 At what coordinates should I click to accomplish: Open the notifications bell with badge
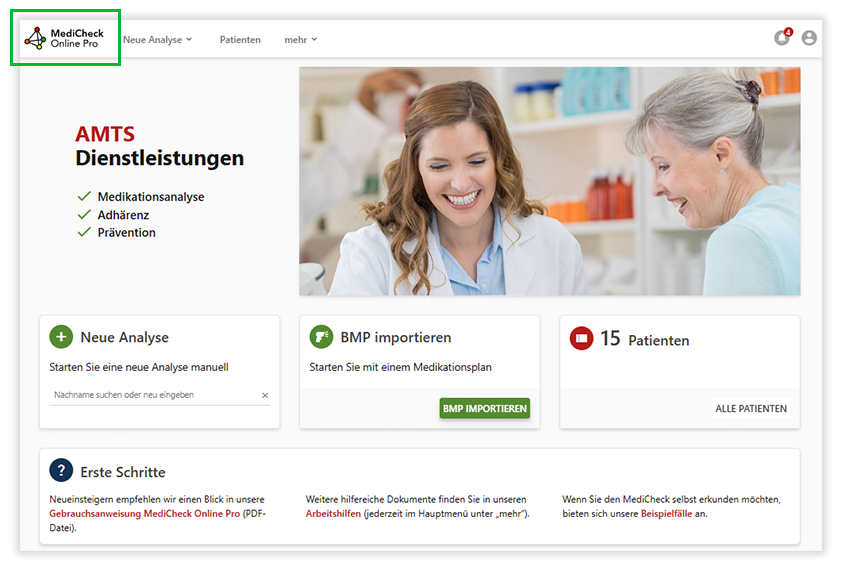(x=782, y=38)
